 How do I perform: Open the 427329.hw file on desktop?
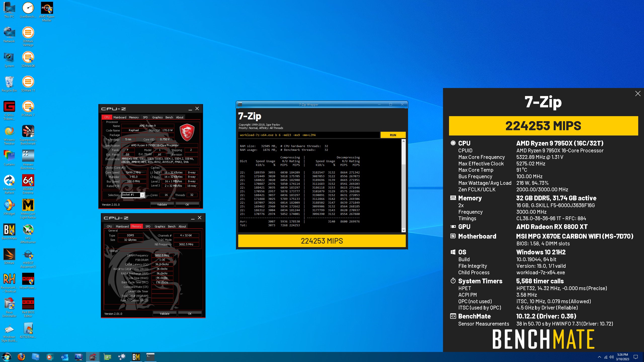28,330
